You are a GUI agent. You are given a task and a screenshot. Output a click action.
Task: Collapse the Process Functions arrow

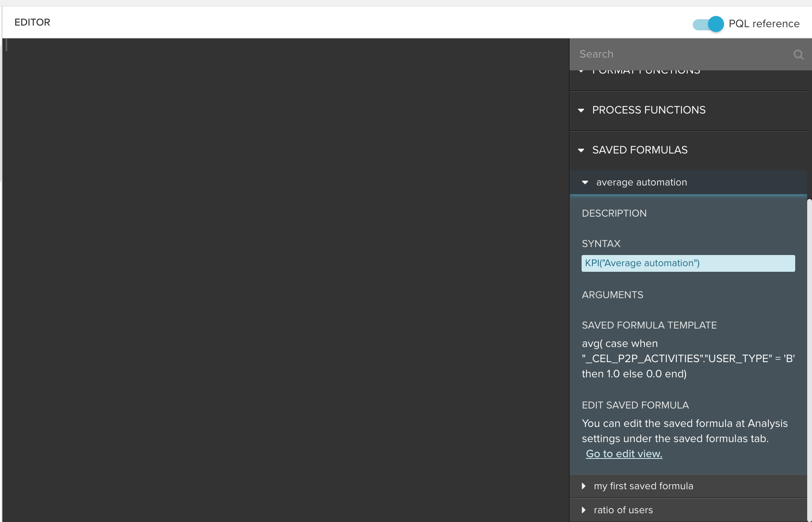tap(581, 110)
